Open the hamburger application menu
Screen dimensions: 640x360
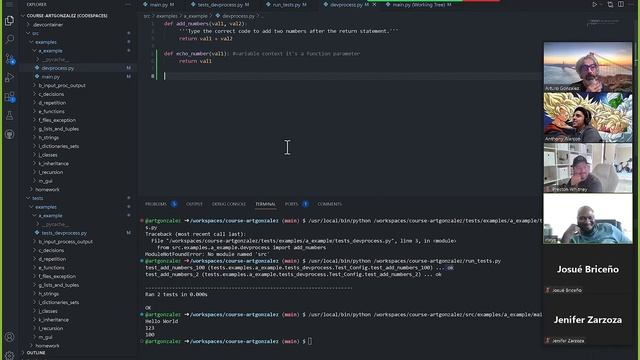pos(9,4)
